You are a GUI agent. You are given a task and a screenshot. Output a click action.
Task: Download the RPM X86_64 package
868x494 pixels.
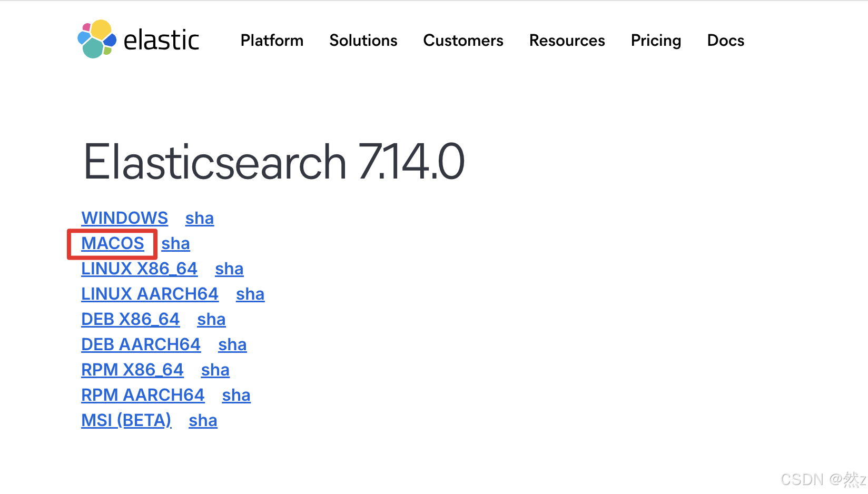(x=133, y=370)
